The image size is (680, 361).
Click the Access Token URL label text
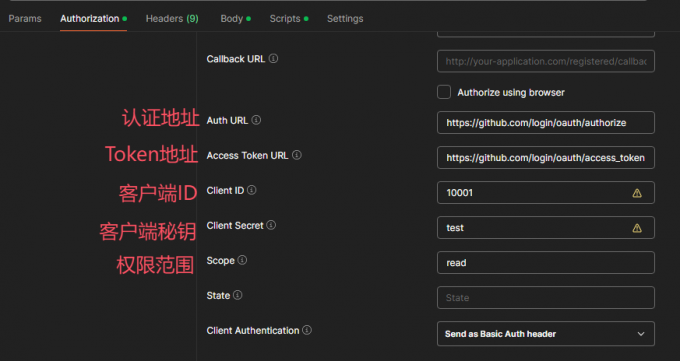click(x=247, y=155)
